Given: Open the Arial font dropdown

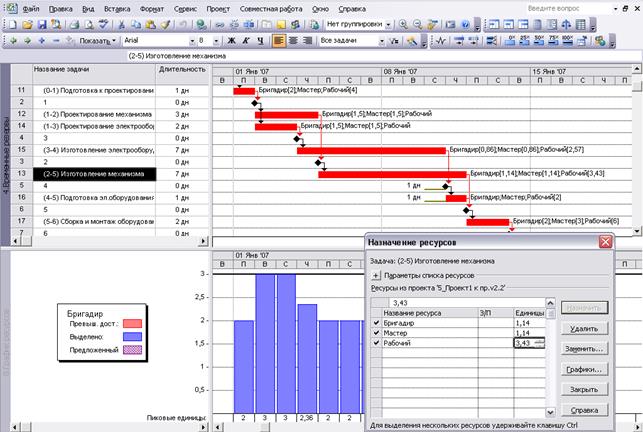Looking at the screenshot, I should pyautogui.click(x=192, y=41).
